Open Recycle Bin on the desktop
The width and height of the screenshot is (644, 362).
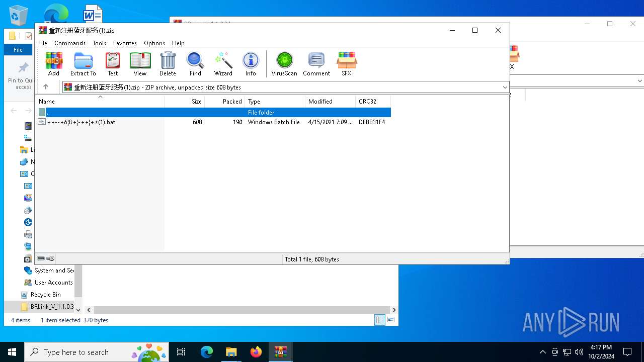(x=19, y=15)
